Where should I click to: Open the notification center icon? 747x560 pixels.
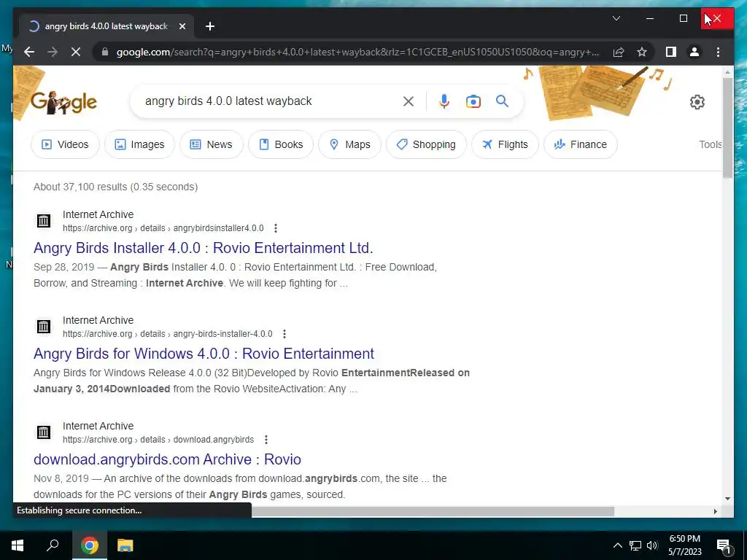coord(724,546)
